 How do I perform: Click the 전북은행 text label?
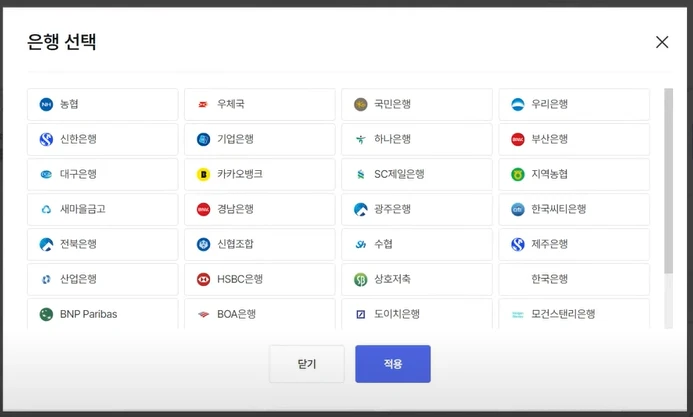(78, 244)
